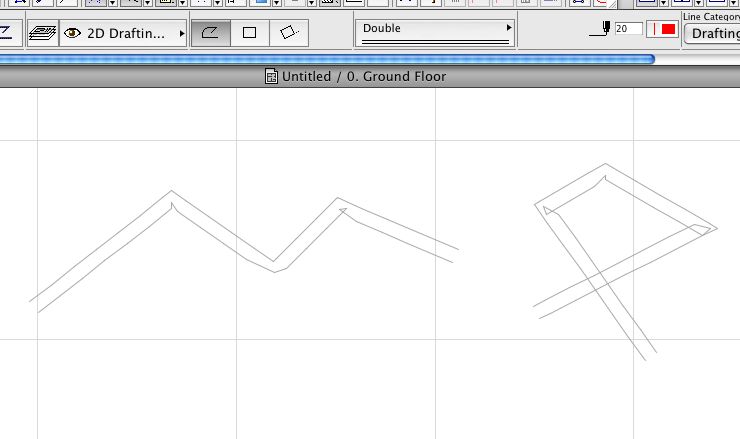Open the Double line type dropdown

tap(435, 33)
